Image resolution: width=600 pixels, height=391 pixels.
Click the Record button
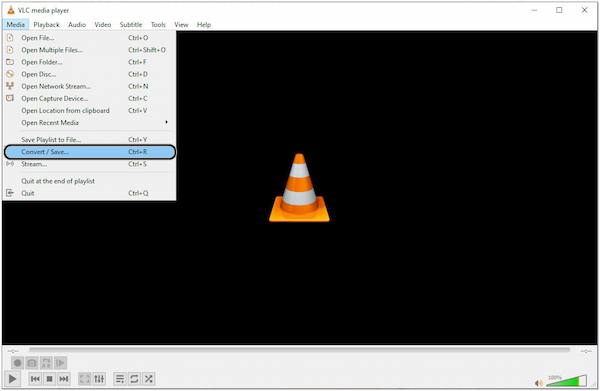18,363
